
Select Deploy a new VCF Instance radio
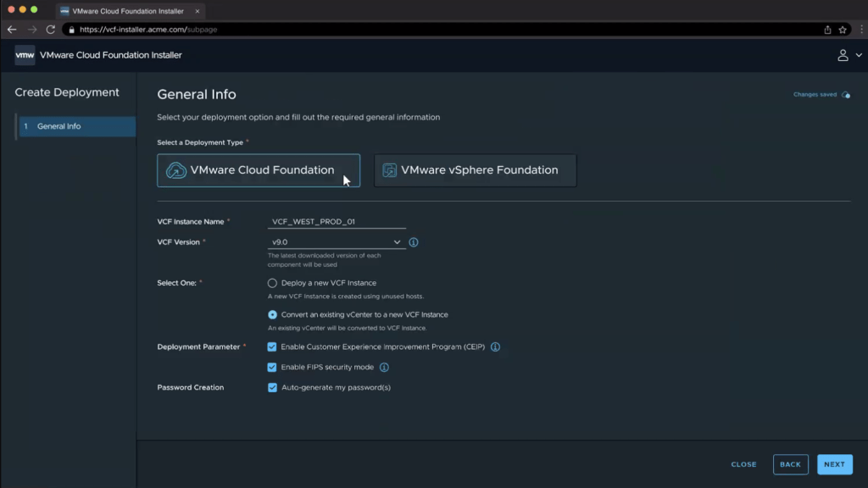[x=272, y=283]
